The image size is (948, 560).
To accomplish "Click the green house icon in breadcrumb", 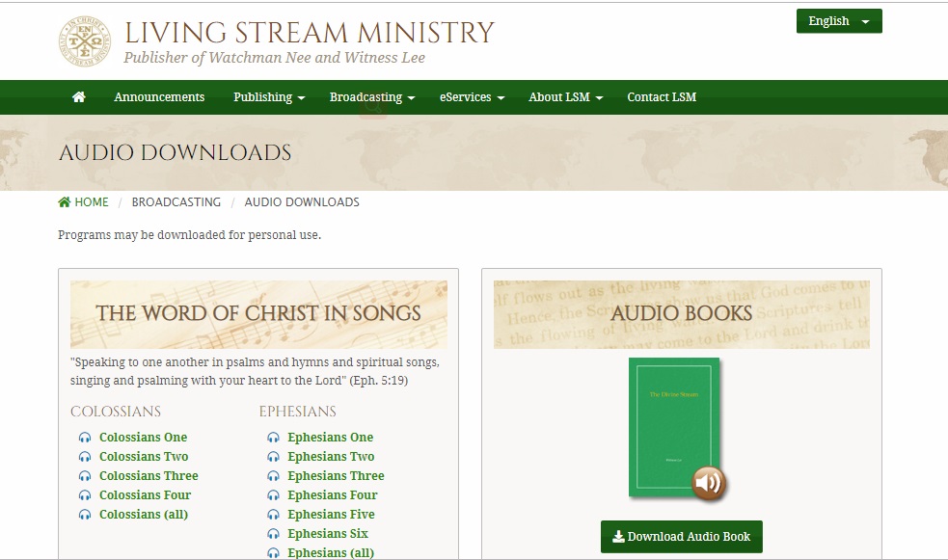I will (x=64, y=202).
